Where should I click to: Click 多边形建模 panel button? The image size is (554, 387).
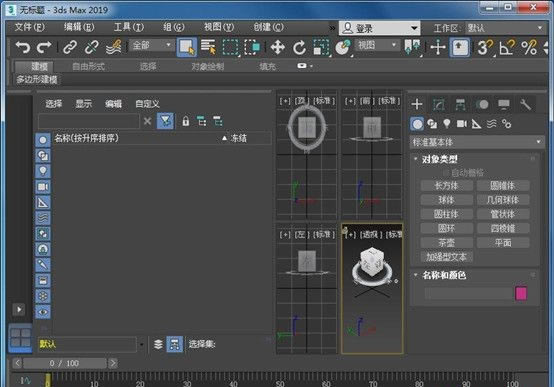[36, 80]
